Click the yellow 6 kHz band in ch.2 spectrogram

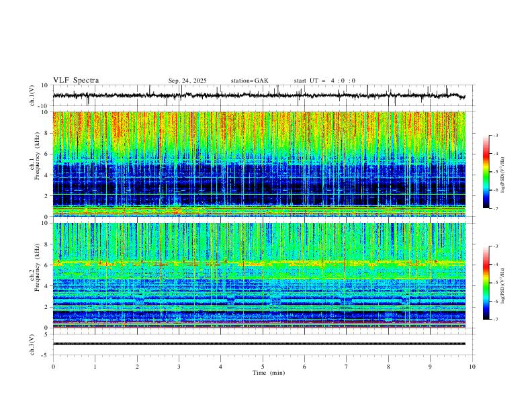pos(259,263)
